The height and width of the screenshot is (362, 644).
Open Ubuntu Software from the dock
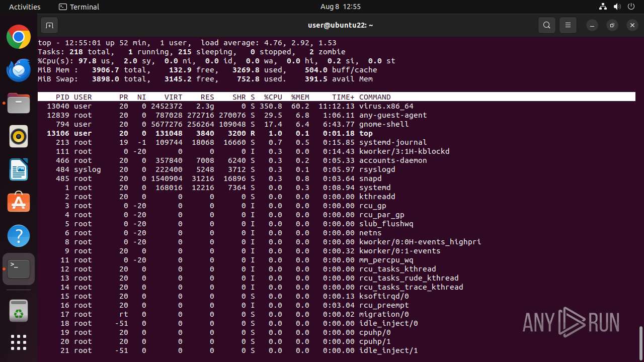pyautogui.click(x=19, y=203)
